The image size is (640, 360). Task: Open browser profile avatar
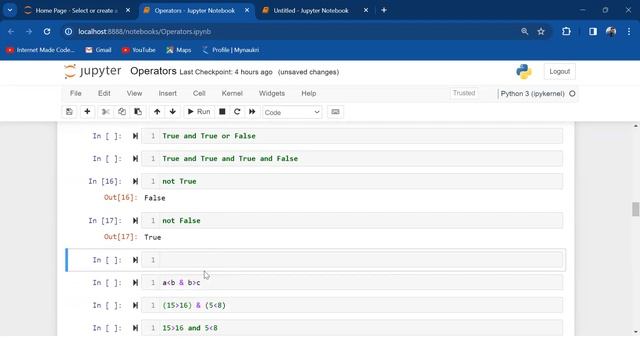coord(611,31)
